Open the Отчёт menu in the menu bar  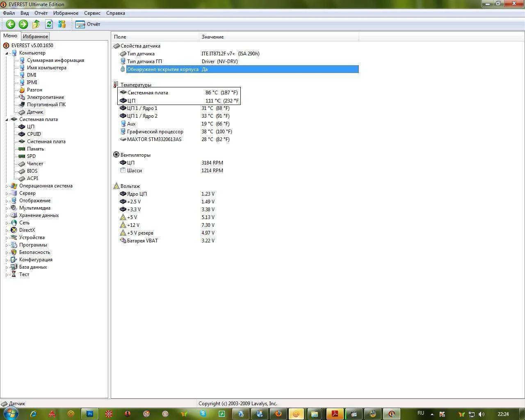point(41,13)
